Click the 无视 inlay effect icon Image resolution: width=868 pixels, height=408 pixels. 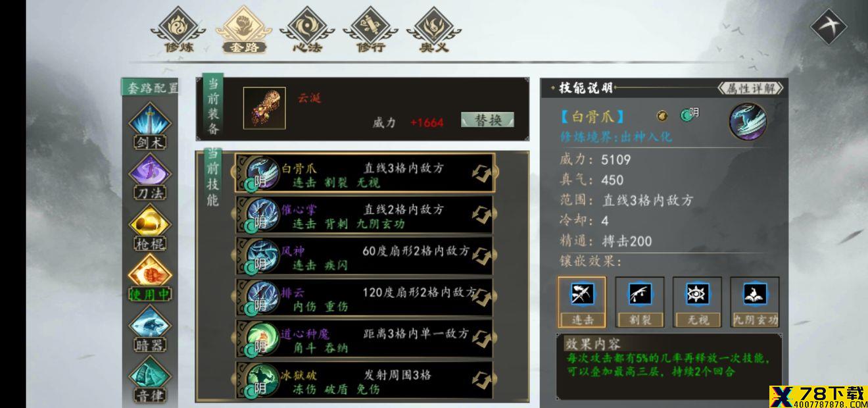[x=696, y=302]
